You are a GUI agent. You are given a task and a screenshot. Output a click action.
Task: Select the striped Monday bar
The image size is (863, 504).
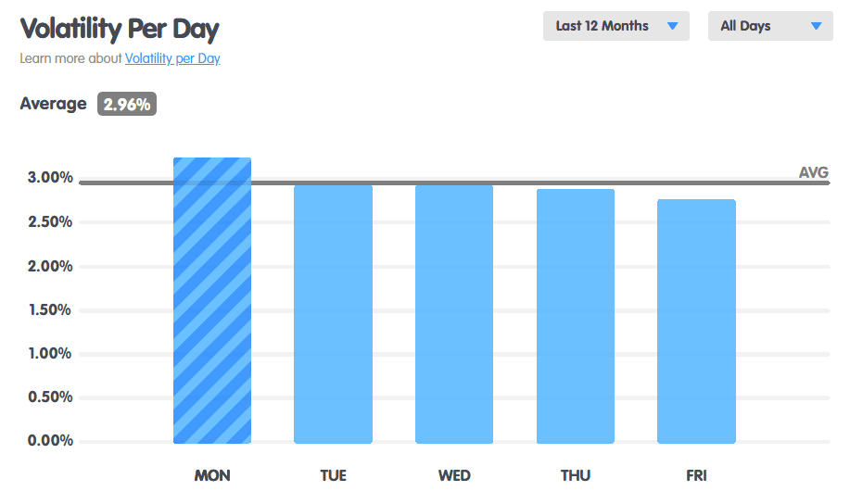tap(212, 300)
